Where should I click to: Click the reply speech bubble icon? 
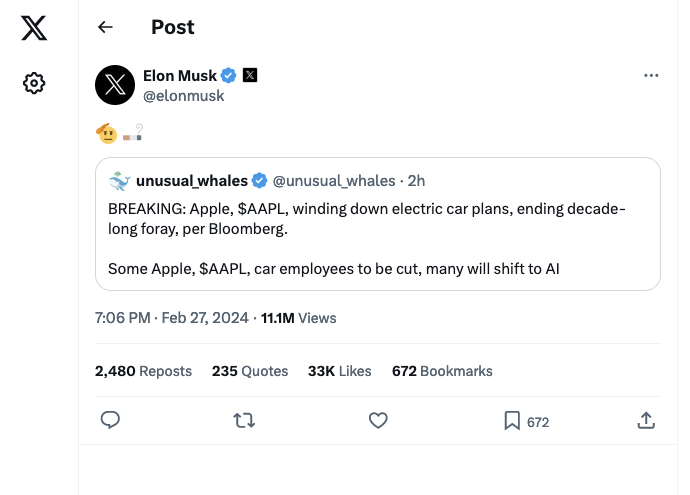click(x=111, y=421)
